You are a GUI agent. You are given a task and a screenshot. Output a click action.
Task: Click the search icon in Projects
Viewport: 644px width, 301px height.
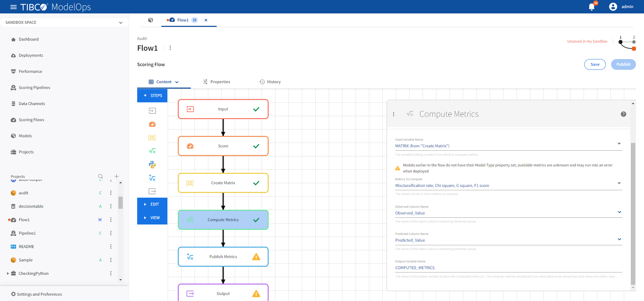[x=101, y=177]
